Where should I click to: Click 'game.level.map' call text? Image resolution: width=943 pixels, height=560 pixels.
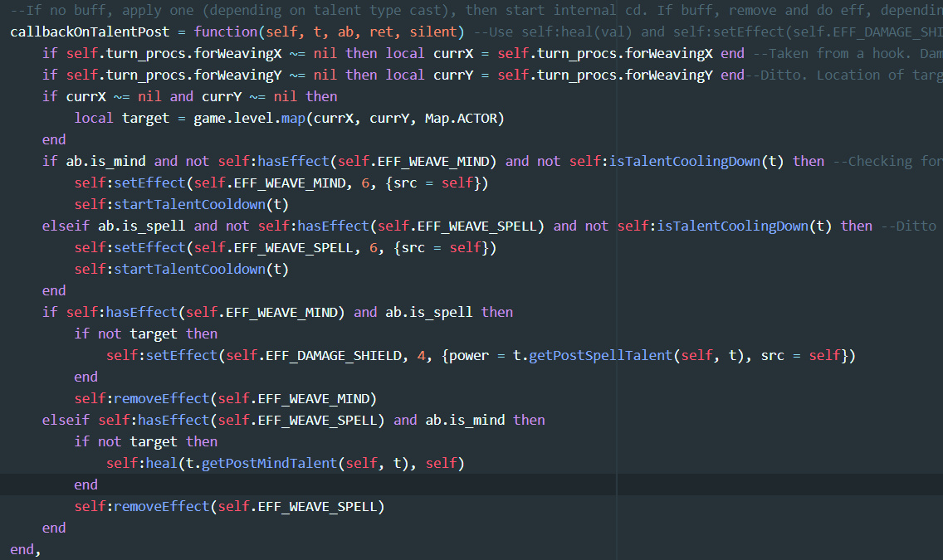tap(250, 119)
